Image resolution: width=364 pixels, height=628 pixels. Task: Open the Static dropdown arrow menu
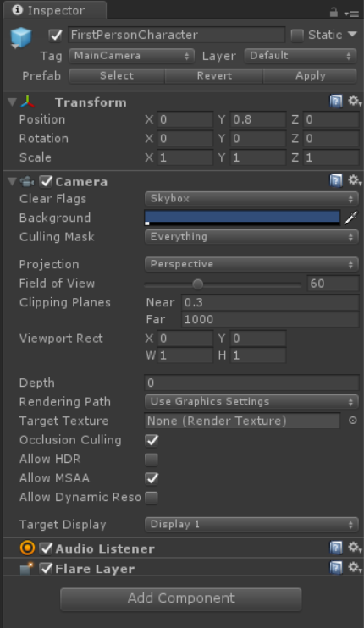[352, 35]
